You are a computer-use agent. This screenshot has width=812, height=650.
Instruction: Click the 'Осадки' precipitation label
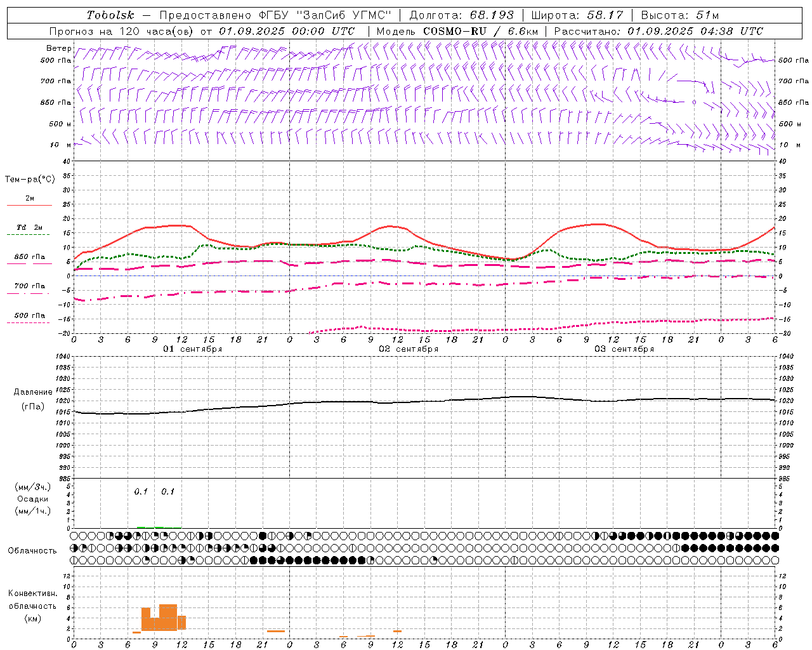(32, 499)
